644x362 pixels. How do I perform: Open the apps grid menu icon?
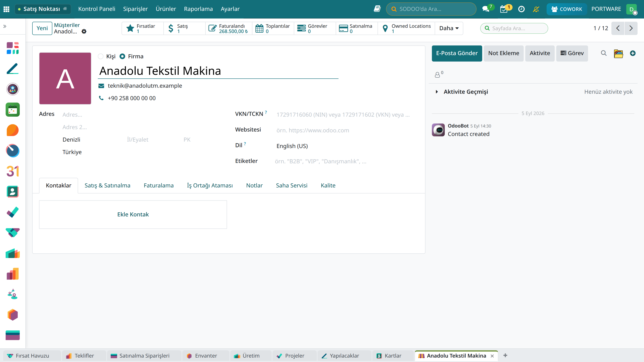tap(6, 9)
